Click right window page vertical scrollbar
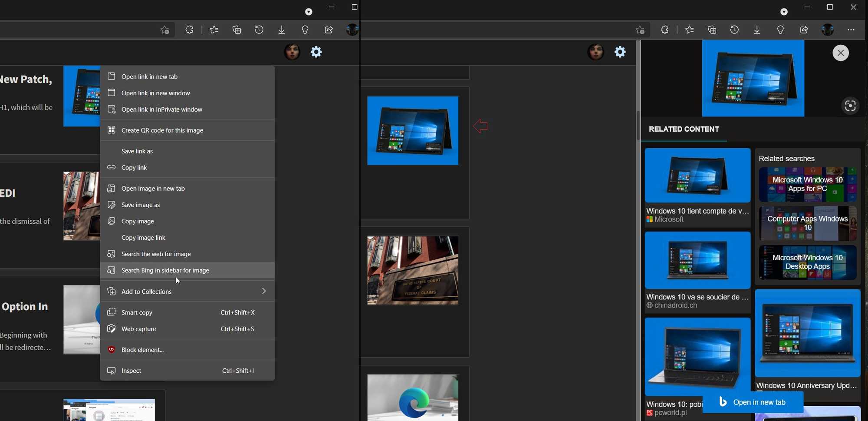This screenshot has width=868, height=421. pos(638,126)
